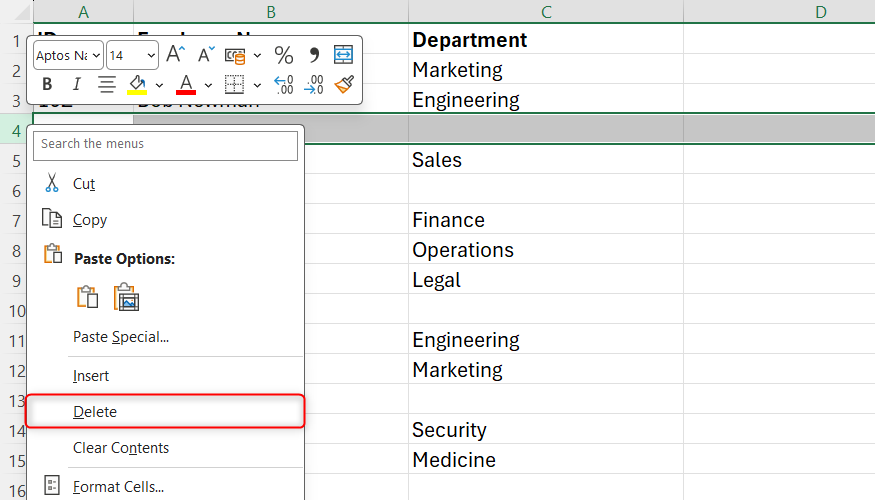The height and width of the screenshot is (500, 875).
Task: Click the Legal cell
Action: point(546,280)
